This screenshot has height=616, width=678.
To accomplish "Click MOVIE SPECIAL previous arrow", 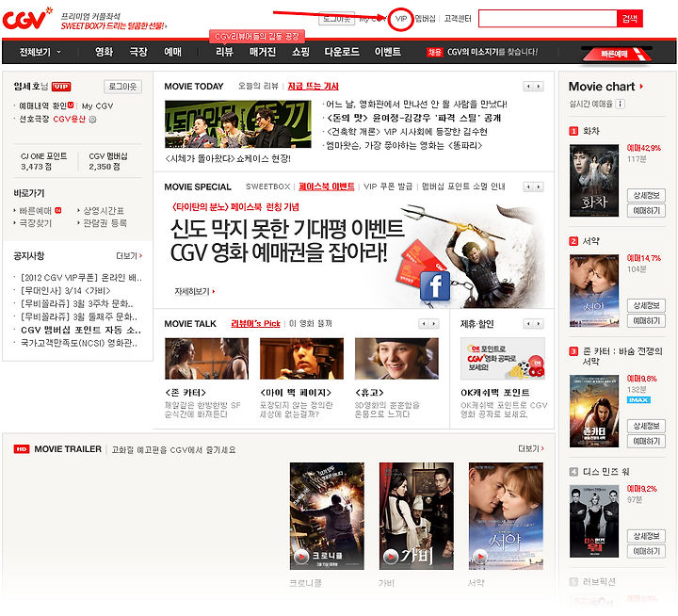I will 528,186.
